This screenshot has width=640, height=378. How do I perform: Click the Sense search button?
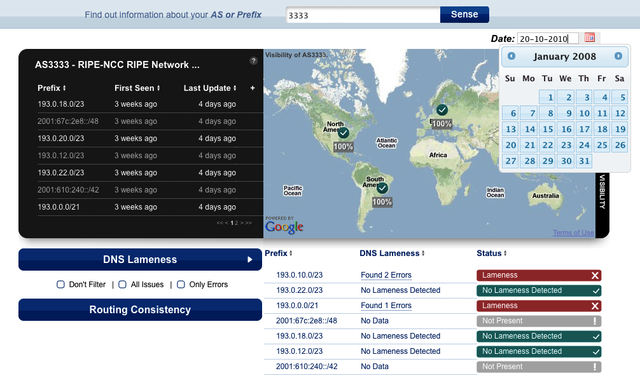464,15
